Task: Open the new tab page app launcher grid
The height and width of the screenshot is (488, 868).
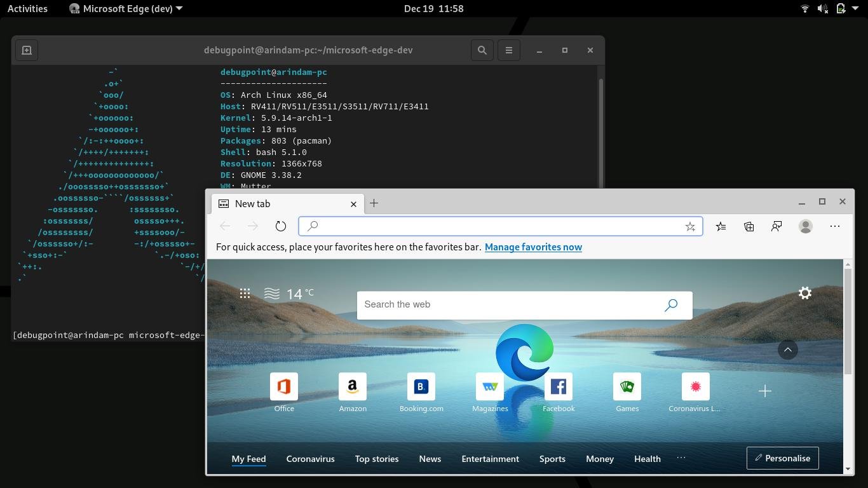Action: coord(245,294)
